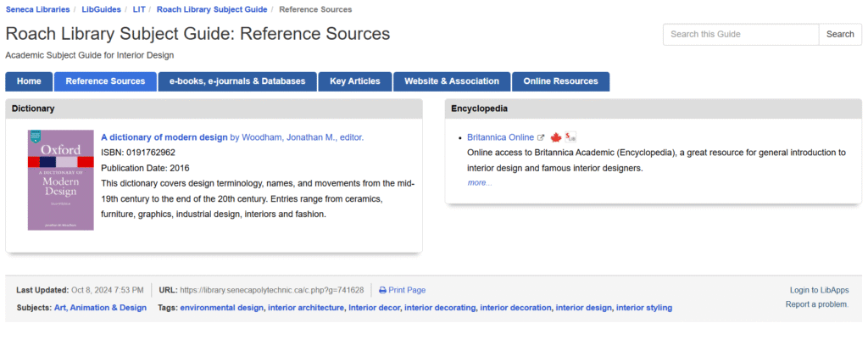Open A dictionary of modern design link
This screenshot has height=351, width=868.
coord(164,137)
